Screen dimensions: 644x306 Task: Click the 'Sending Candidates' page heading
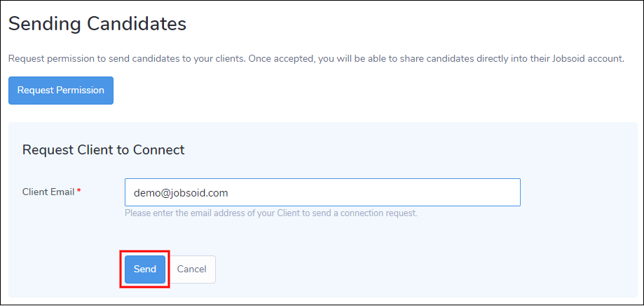pyautogui.click(x=97, y=24)
